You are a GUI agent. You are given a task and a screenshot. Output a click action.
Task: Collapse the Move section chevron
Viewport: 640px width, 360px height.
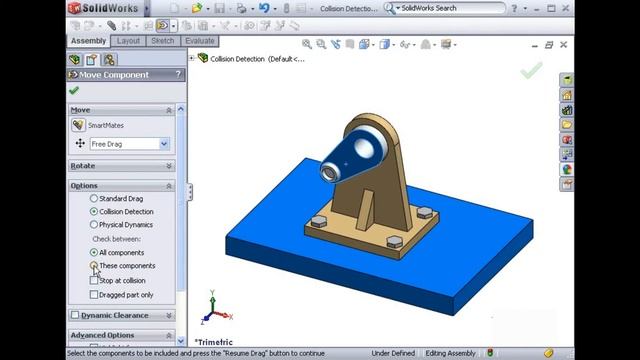(x=169, y=110)
